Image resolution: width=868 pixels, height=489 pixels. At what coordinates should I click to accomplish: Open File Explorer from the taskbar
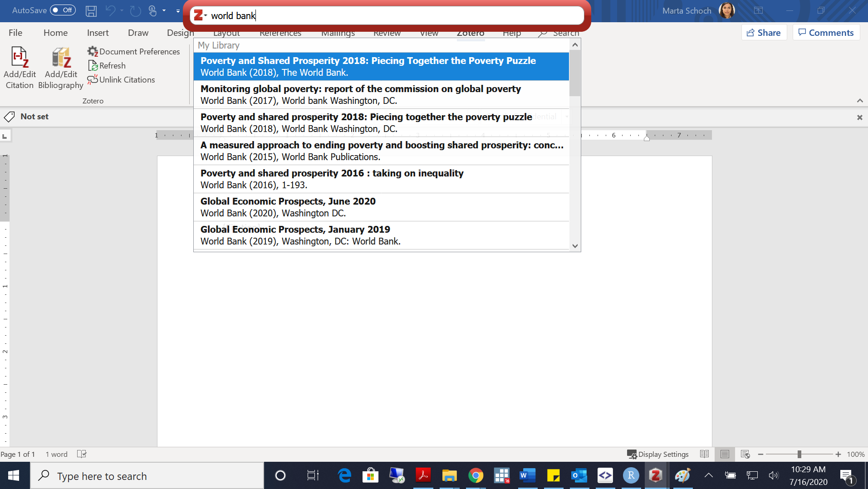(449, 475)
